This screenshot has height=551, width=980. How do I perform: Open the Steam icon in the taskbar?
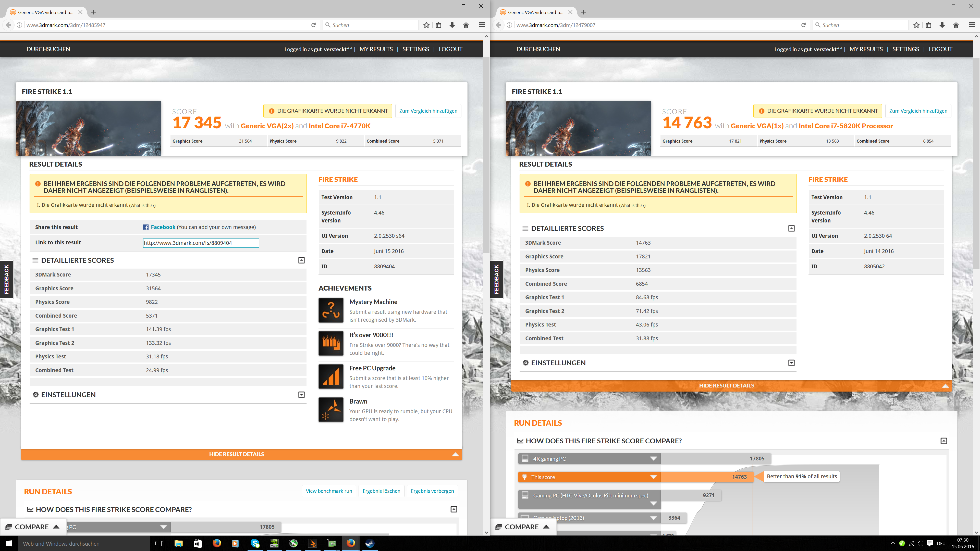(370, 543)
